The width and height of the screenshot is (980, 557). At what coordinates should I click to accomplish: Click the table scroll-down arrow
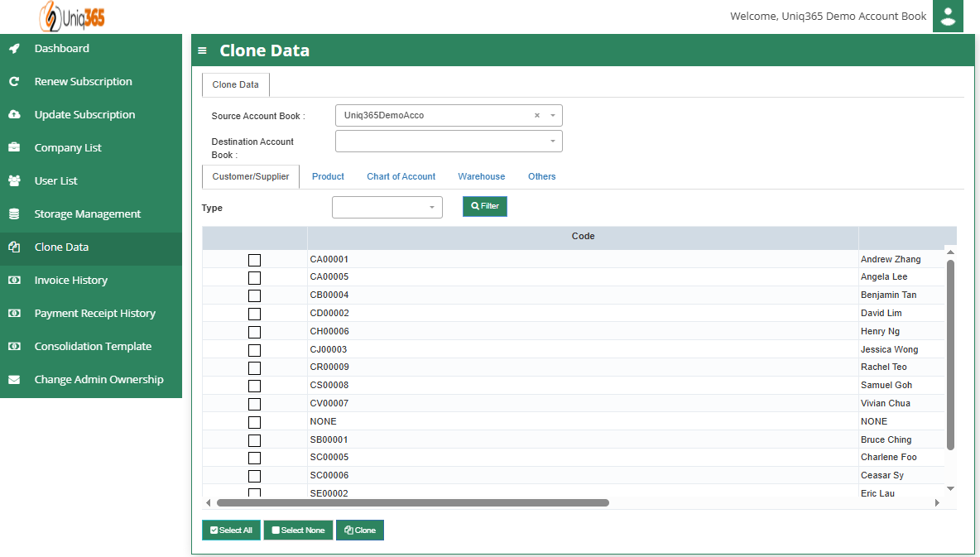(x=951, y=489)
